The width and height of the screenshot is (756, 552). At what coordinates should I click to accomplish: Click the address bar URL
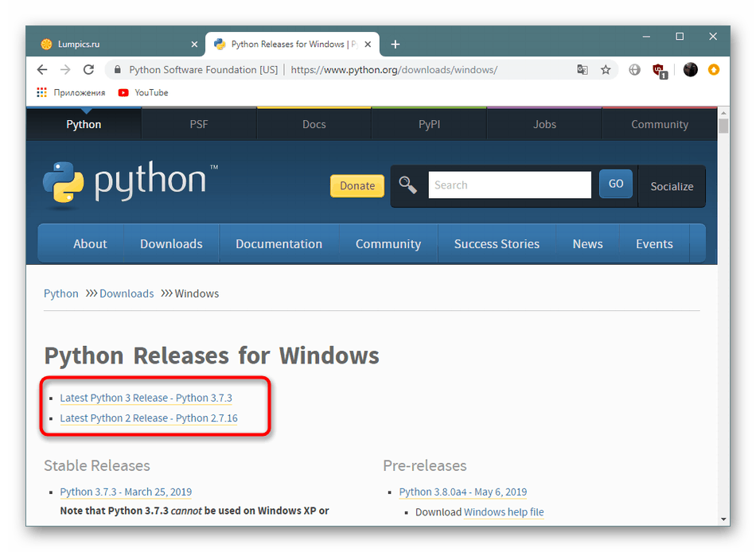[x=394, y=70]
